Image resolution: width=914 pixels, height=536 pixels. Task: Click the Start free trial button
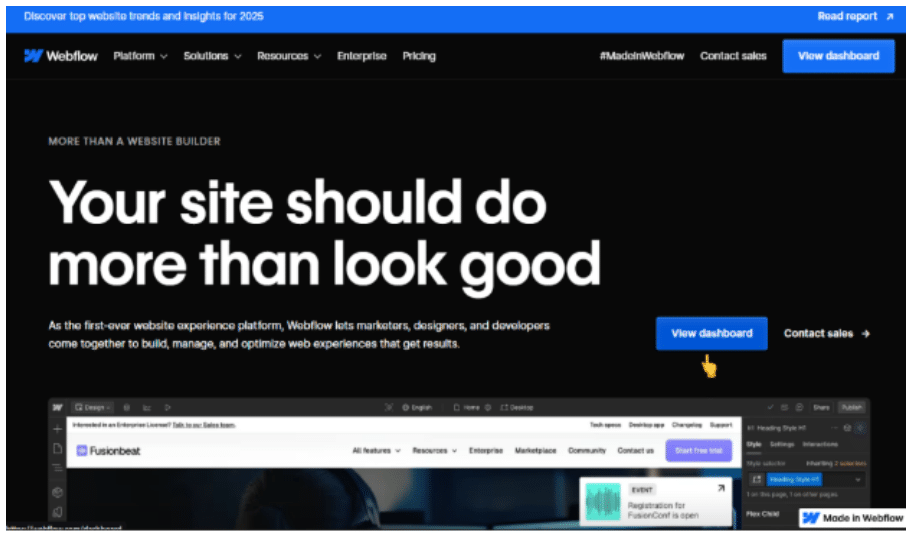(x=698, y=451)
